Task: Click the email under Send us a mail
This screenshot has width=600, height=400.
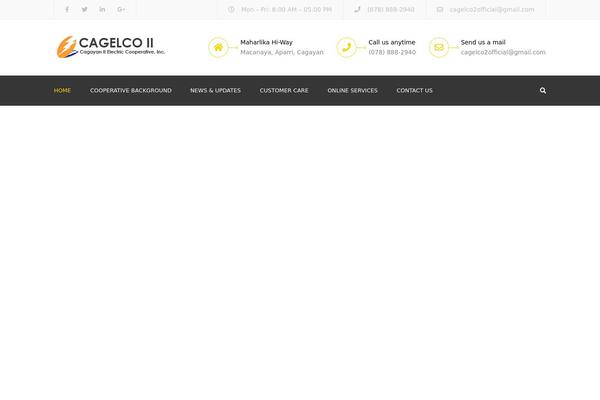Action: point(503,52)
